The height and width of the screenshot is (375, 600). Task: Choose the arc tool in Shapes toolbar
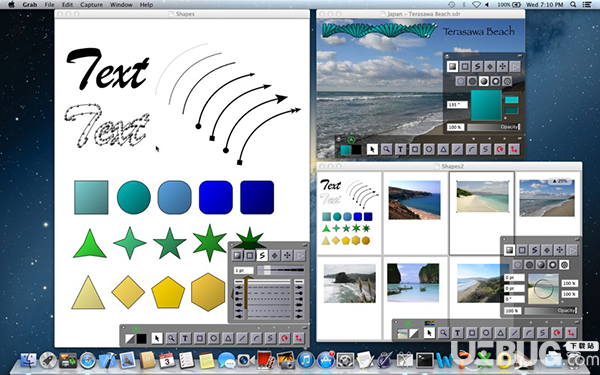[x=256, y=338]
